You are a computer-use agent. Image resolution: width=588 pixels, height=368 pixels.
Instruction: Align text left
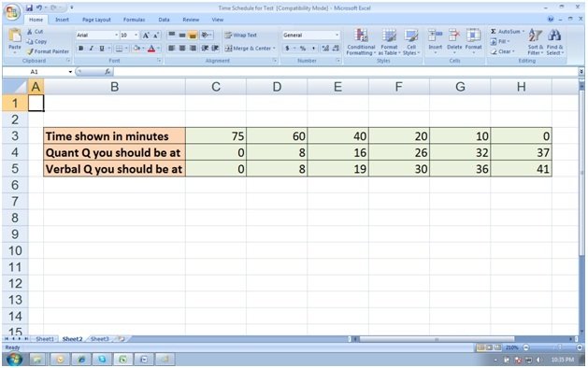pos(171,49)
